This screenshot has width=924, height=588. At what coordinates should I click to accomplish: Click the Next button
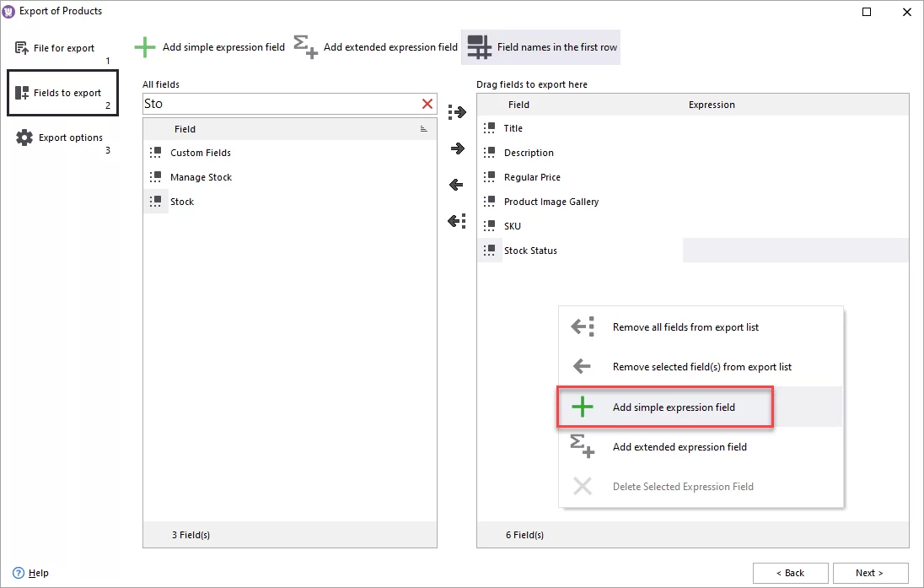[x=870, y=573]
